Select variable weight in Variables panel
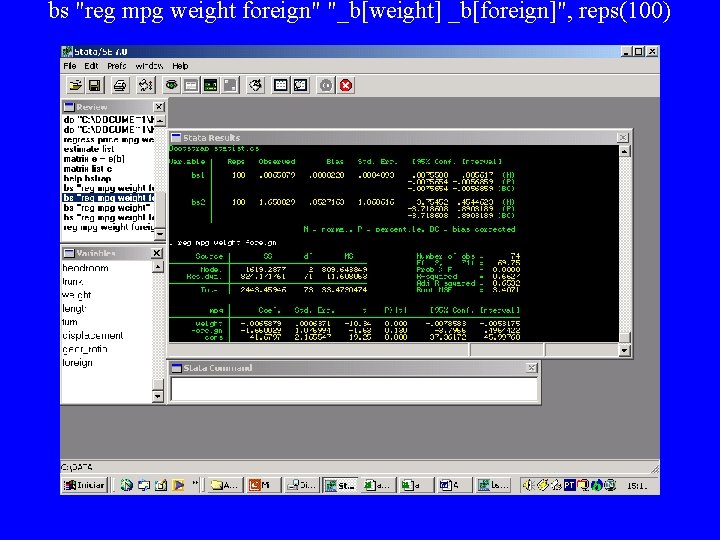Viewport: 720px width, 540px height. point(77,295)
